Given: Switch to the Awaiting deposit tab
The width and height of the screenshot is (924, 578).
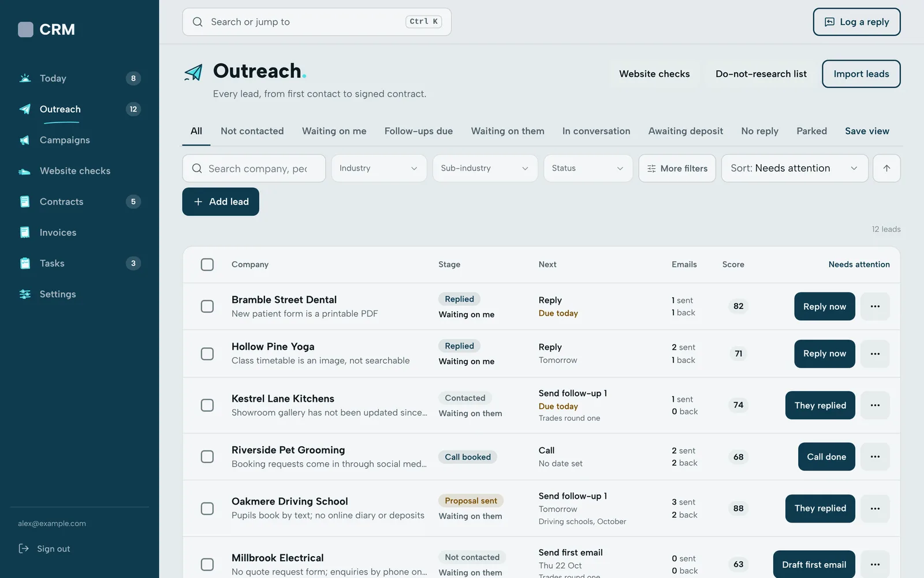Looking at the screenshot, I should (685, 131).
